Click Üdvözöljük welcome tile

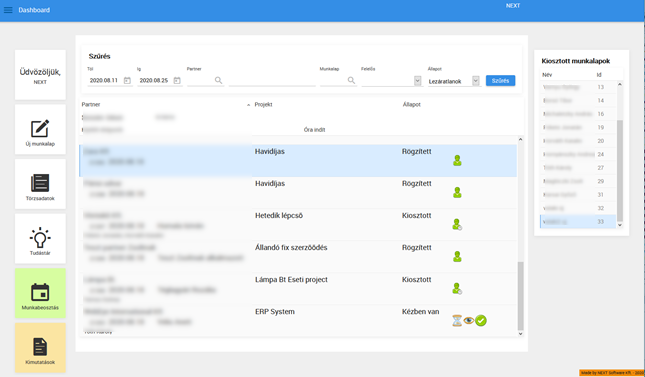[x=40, y=74]
